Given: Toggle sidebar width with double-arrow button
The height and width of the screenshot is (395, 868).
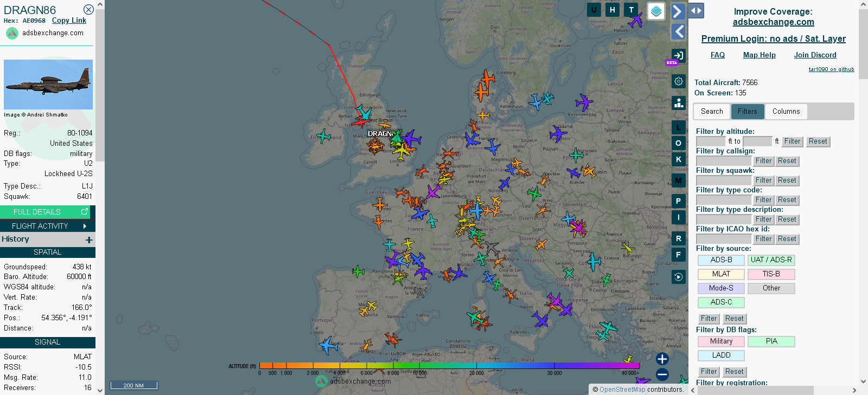Looking at the screenshot, I should (x=696, y=11).
